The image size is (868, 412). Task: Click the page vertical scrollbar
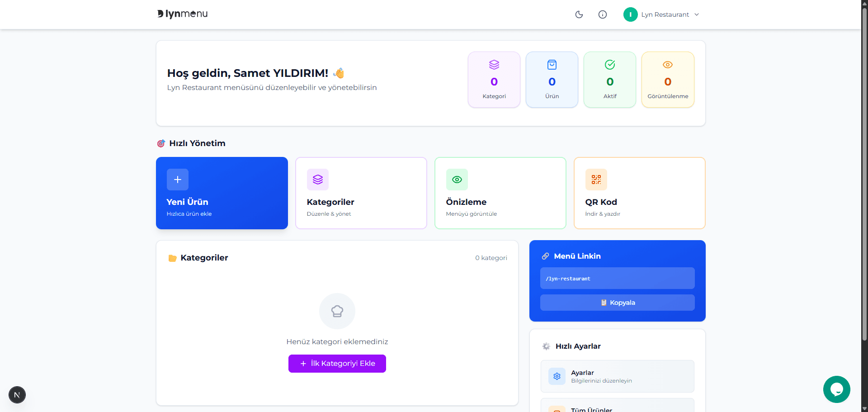(864, 181)
